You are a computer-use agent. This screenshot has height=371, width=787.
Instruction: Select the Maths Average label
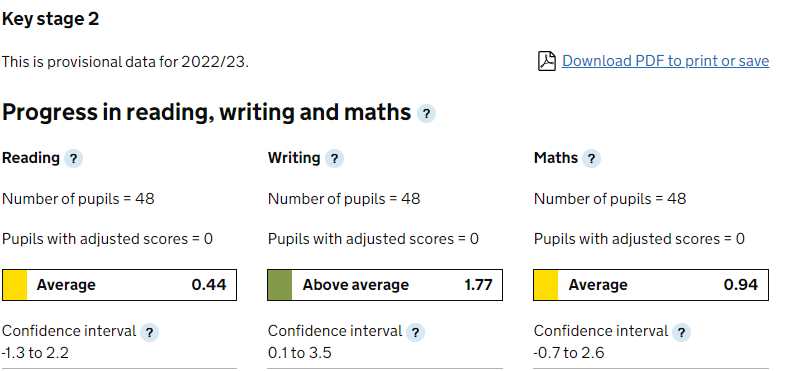point(598,285)
